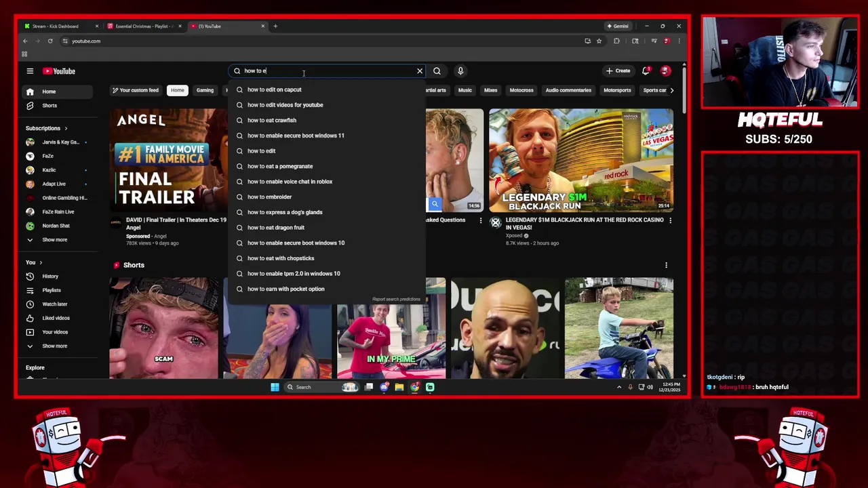The width and height of the screenshot is (868, 488).
Task: Switch to the Stream - Kick Dashboard tab
Action: point(60,26)
